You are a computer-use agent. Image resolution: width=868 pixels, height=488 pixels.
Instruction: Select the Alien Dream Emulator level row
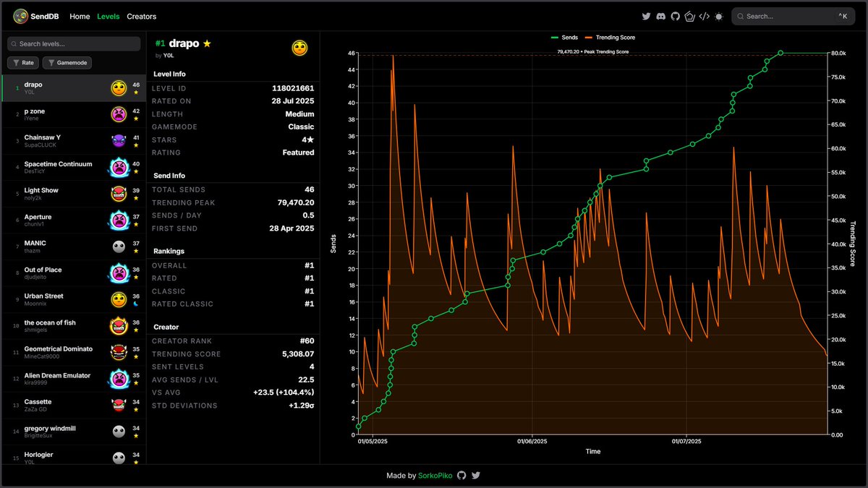coord(74,379)
